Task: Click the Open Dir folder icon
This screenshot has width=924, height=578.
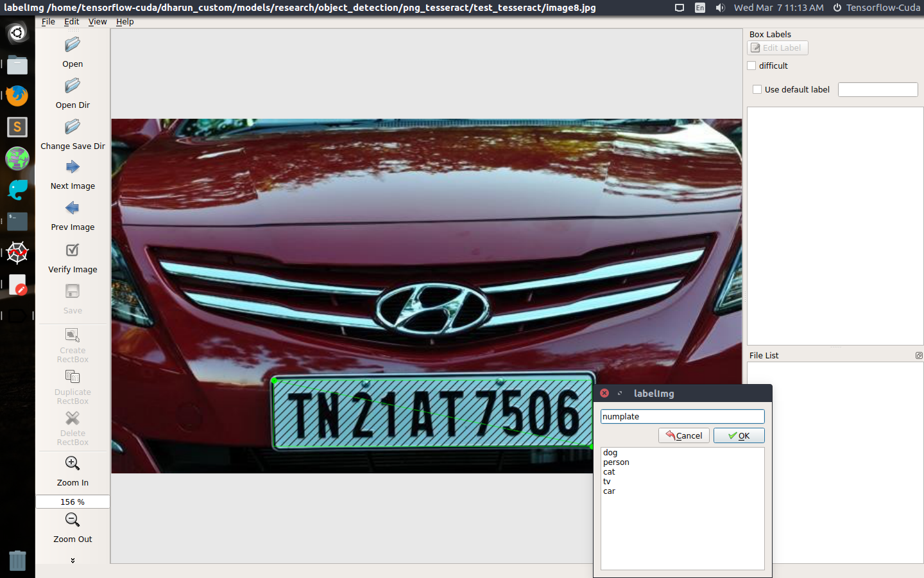Action: point(73,86)
